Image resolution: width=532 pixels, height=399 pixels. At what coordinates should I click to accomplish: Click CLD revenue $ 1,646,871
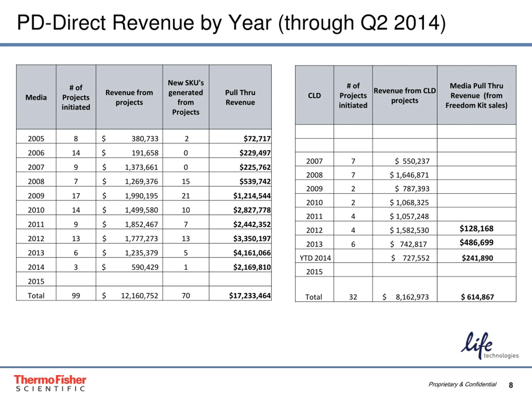(x=409, y=175)
